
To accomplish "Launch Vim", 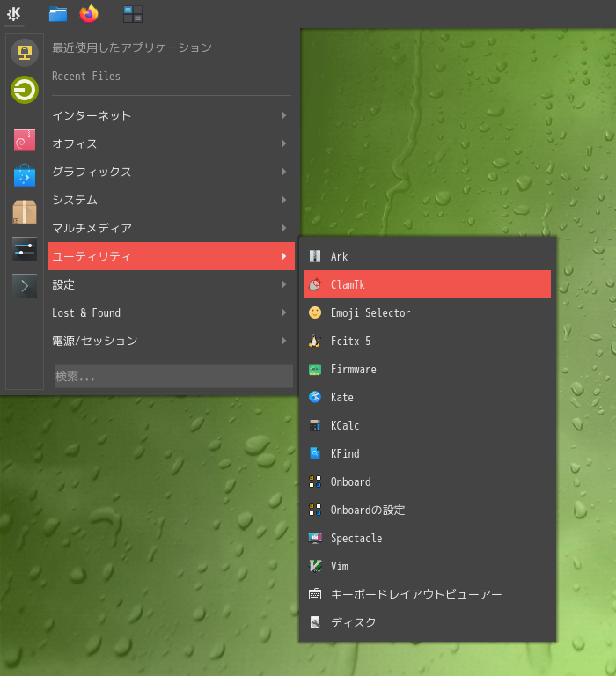I will point(427,566).
